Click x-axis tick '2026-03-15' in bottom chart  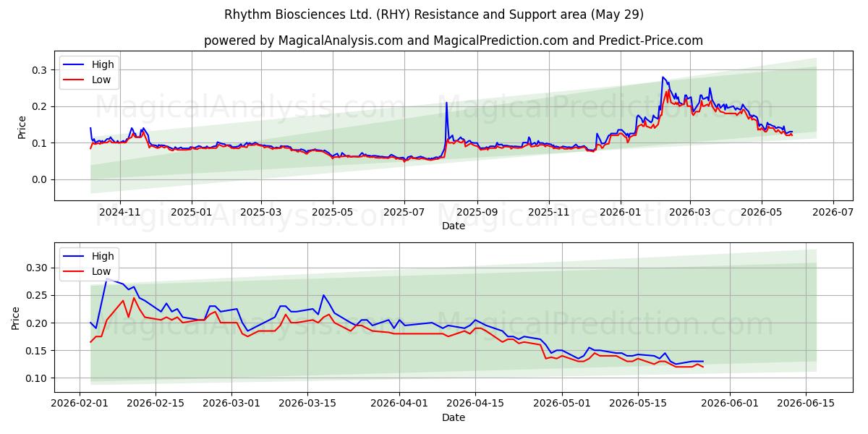[309, 404]
